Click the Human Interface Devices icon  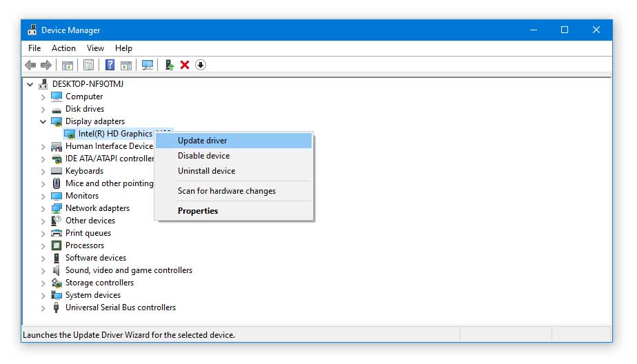click(57, 146)
